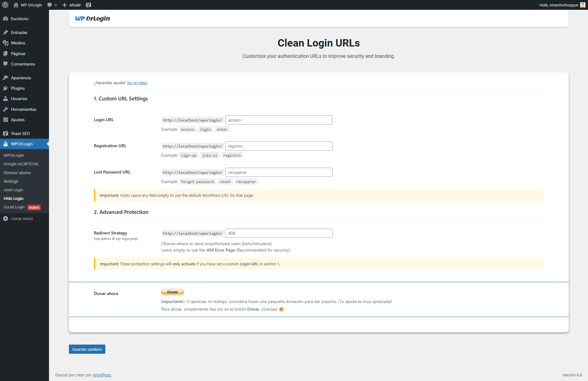Open the Ver el vídeo help link
The width and height of the screenshot is (588, 381).
coord(137,83)
